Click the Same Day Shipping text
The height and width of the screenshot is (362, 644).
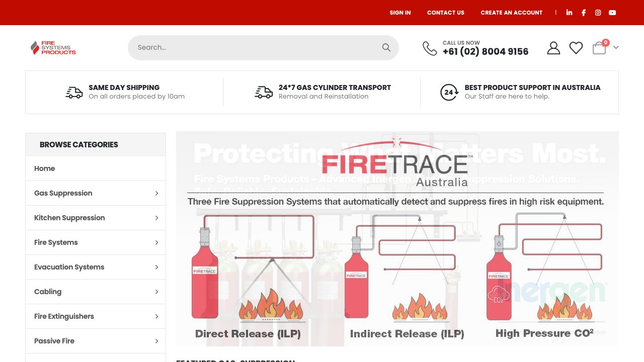click(x=124, y=87)
